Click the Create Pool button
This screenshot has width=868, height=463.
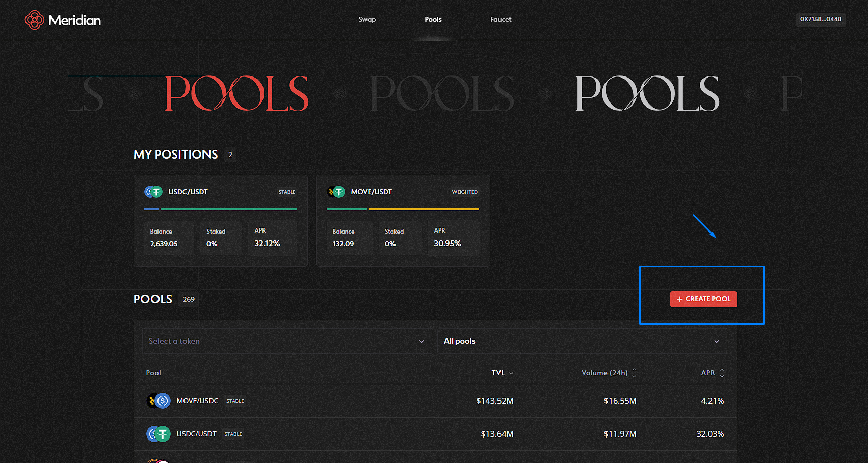[x=703, y=299]
